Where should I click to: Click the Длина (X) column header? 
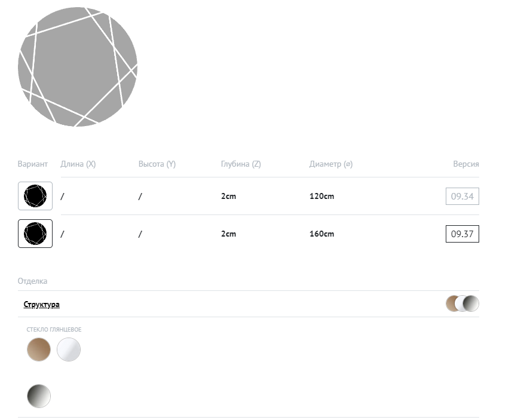pyautogui.click(x=78, y=164)
